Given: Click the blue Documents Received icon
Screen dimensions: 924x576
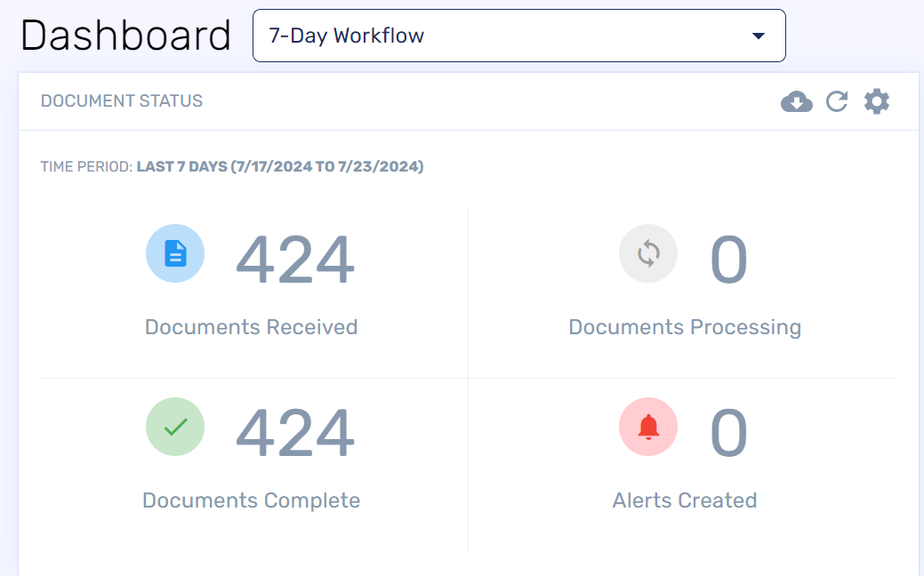Looking at the screenshot, I should pyautogui.click(x=175, y=253).
